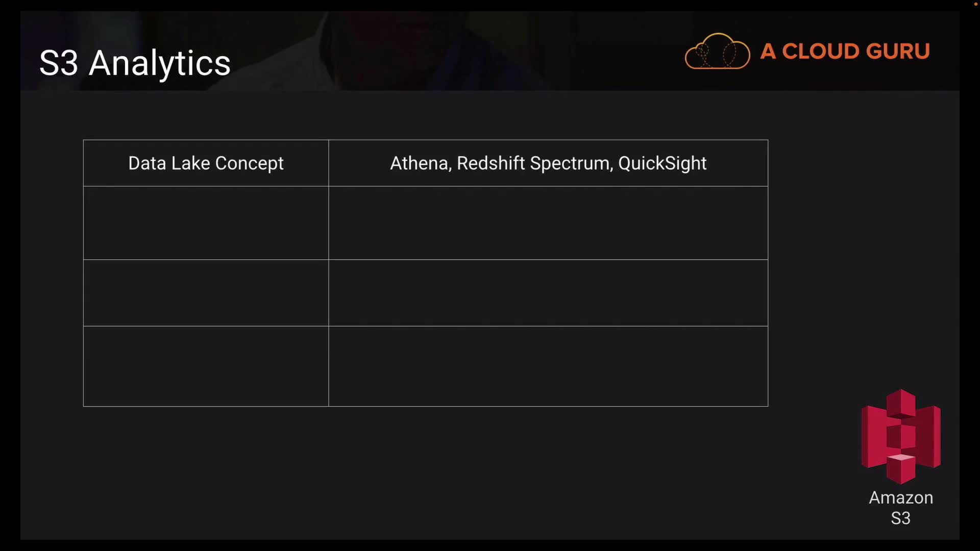Click the red Amazon S3 bucket icon
Image resolution: width=980 pixels, height=551 pixels.
(901, 436)
